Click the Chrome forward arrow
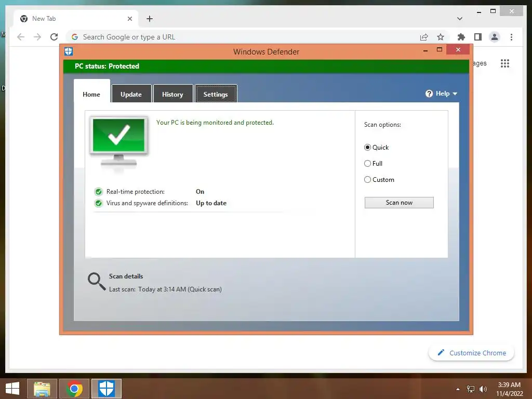This screenshot has height=399, width=532. (37, 37)
